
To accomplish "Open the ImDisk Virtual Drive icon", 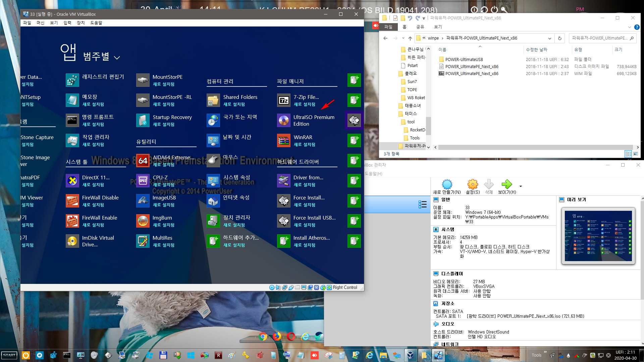I will (72, 241).
